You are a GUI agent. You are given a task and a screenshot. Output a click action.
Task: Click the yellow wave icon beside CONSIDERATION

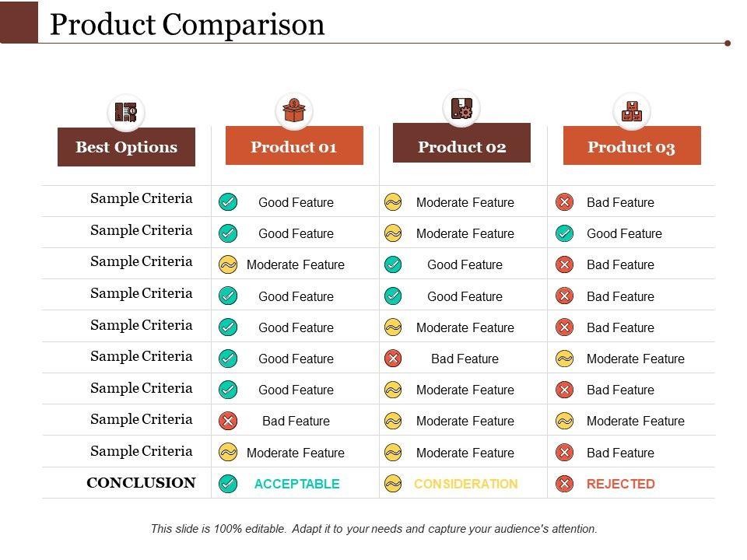[x=393, y=484]
